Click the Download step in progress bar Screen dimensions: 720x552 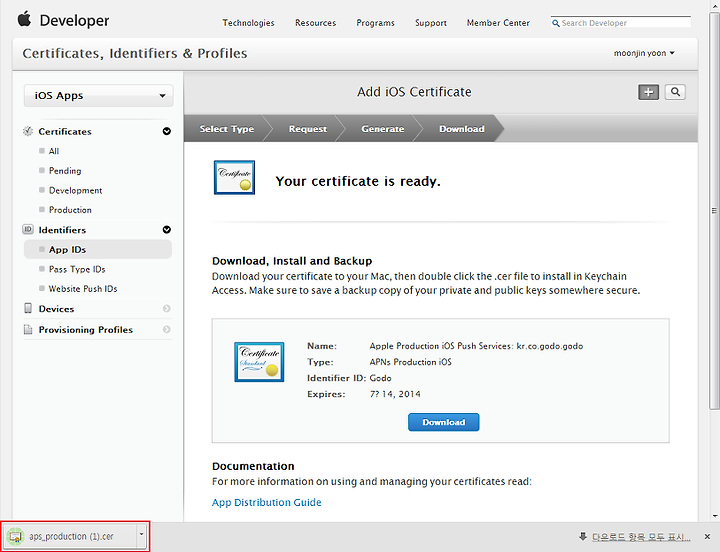coord(461,129)
